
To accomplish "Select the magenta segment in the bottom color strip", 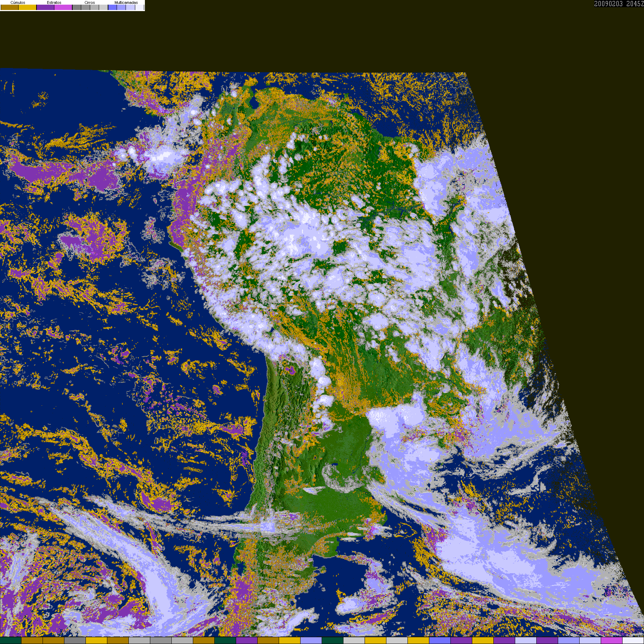I will [611, 640].
